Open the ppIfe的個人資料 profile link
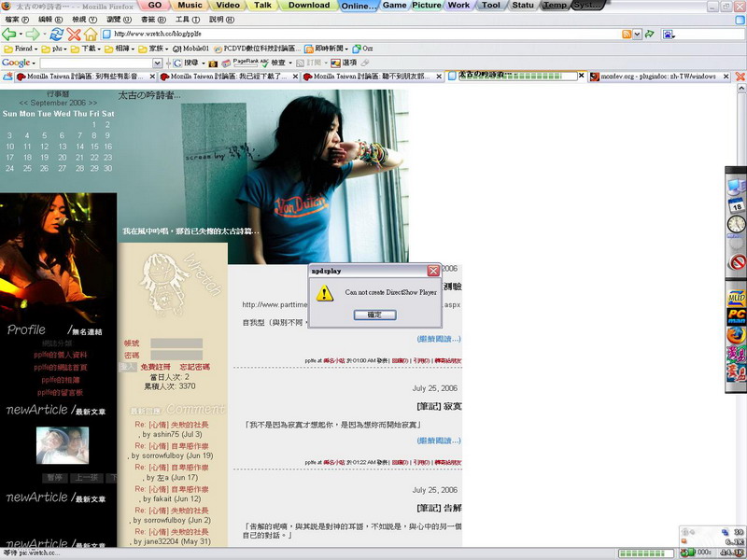 click(61, 355)
